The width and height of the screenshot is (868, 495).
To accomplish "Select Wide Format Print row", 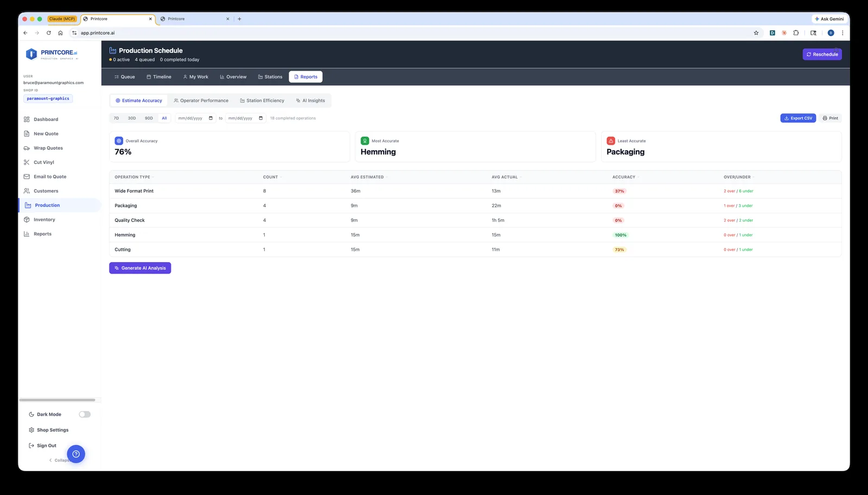I will click(475, 191).
